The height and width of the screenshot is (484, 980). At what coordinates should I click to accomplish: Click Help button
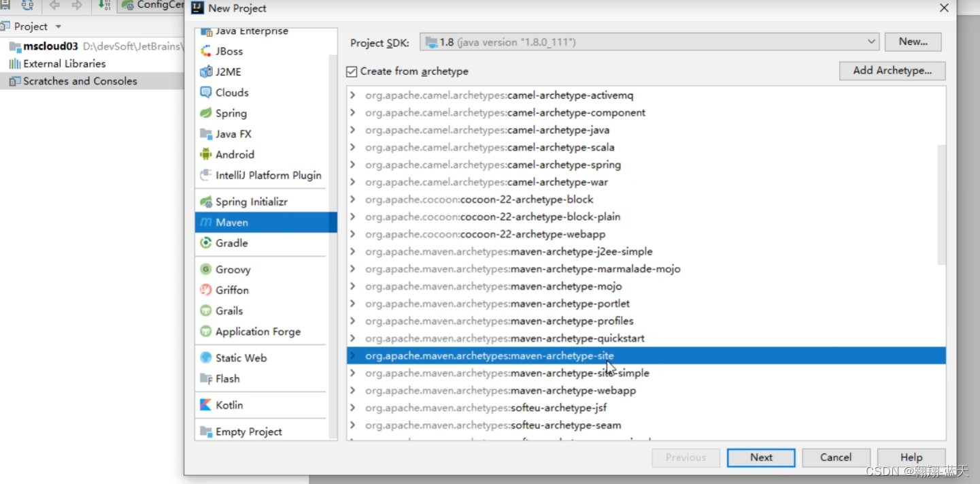click(x=911, y=457)
